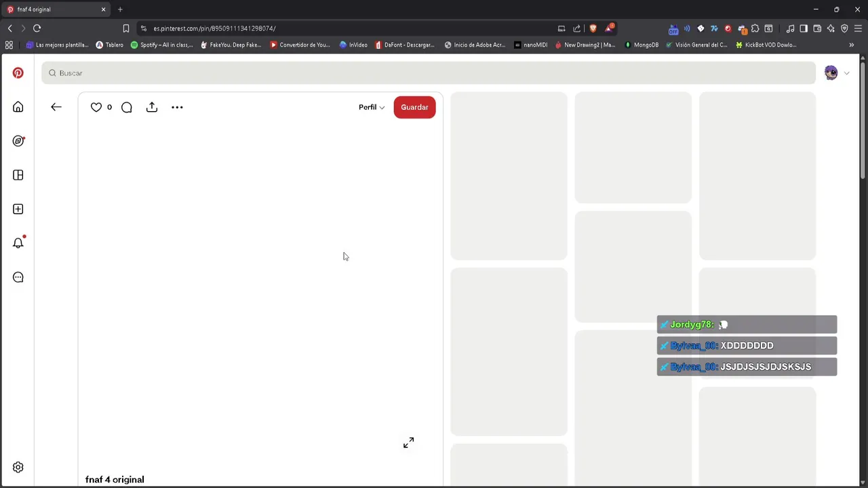The height and width of the screenshot is (488, 868).
Task: Bookmark this page icon
Action: (126, 28)
